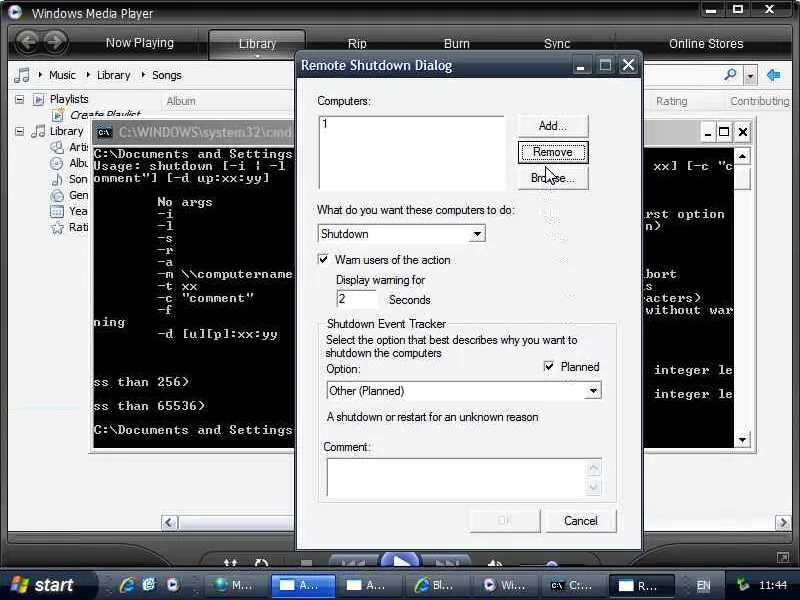
Task: Select the Rating star icon in Library
Action: 57,228
